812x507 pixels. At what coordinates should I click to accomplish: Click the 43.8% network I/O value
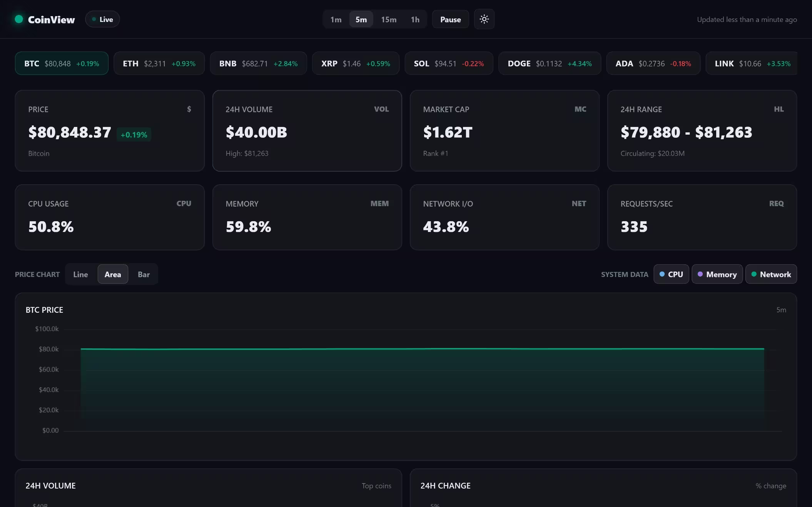[x=446, y=227]
